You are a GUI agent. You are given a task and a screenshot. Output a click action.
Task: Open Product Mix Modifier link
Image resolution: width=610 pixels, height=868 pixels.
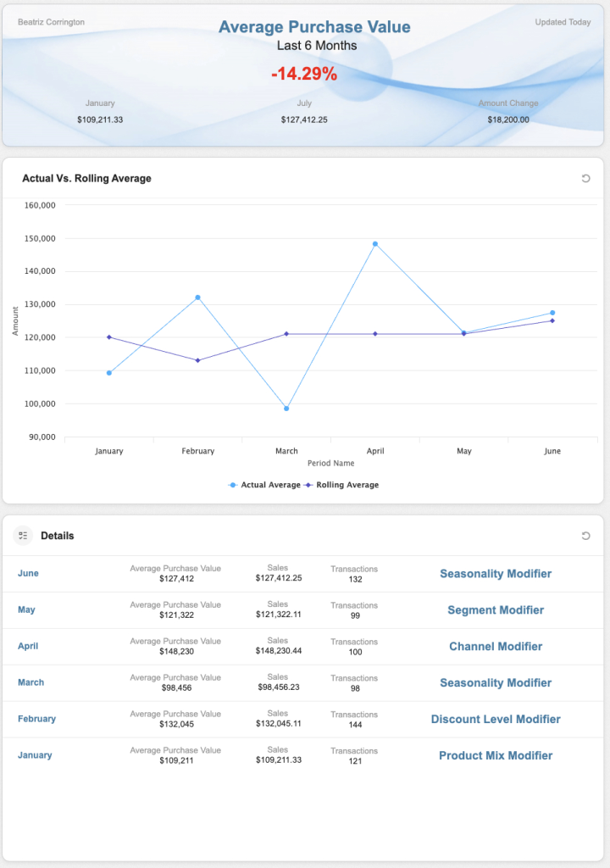coord(496,756)
